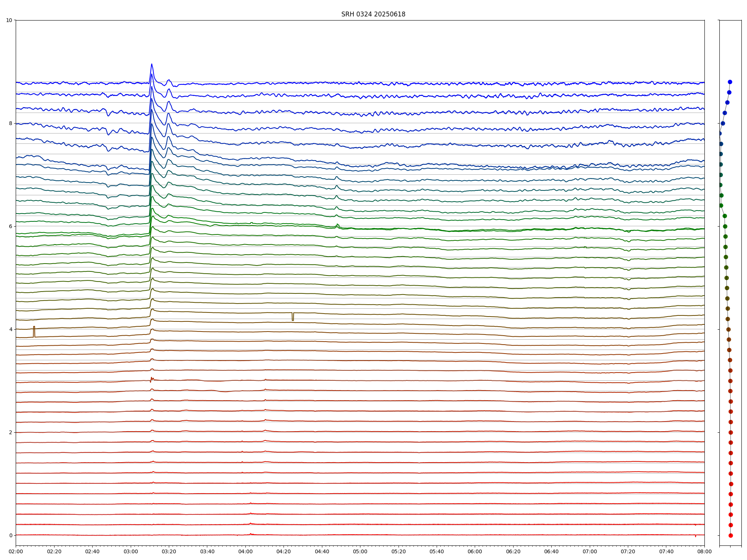
Task: Click the leftmost dark blue dot in right panel
Action: (x=720, y=133)
